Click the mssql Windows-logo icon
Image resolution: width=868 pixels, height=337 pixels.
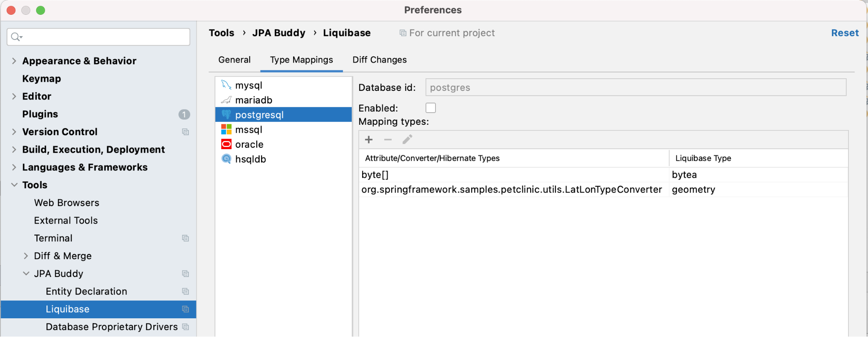click(226, 129)
